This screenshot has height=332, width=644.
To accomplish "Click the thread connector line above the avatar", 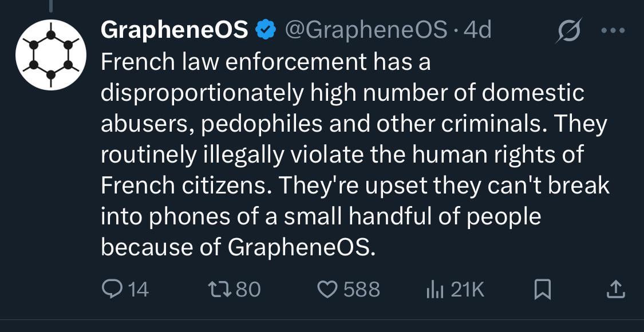I will [50, 6].
